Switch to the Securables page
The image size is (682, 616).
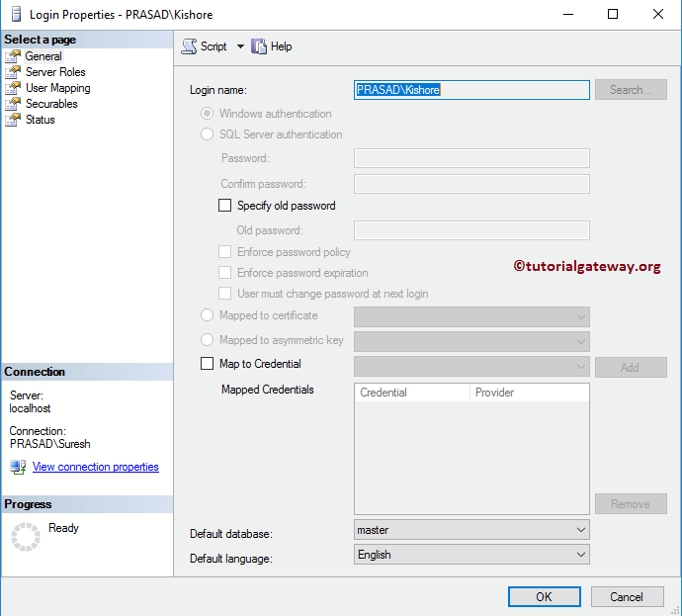[x=51, y=104]
